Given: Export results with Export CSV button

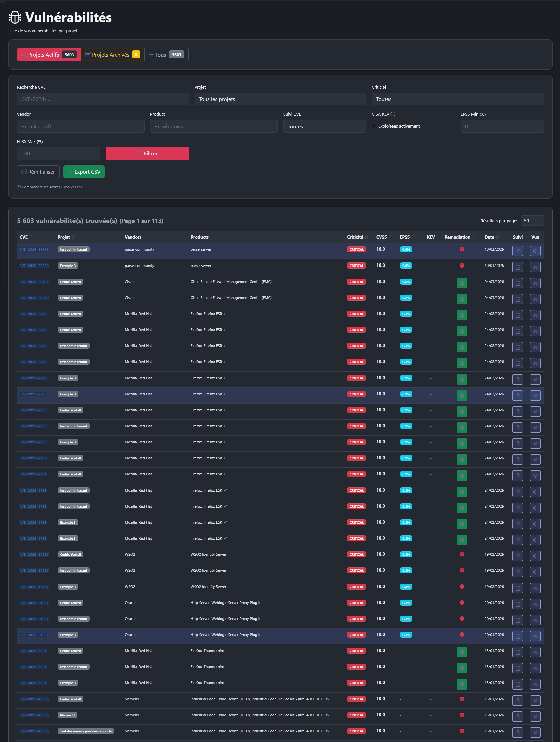Looking at the screenshot, I should [x=84, y=172].
